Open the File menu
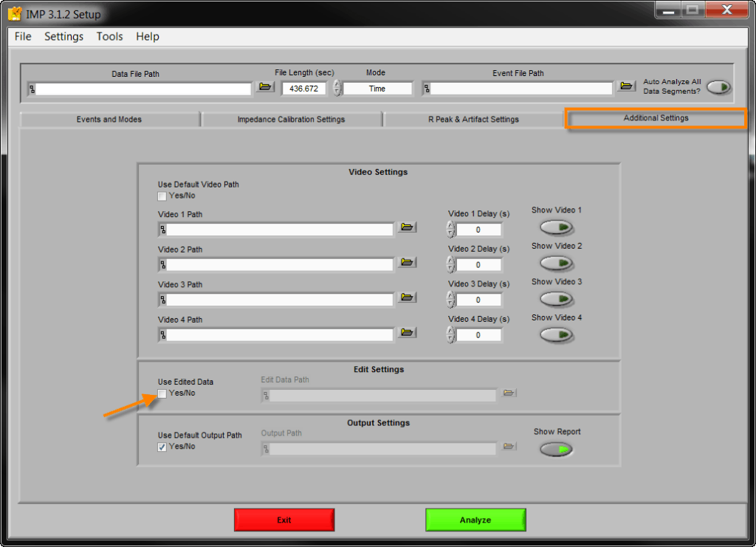This screenshot has width=756, height=547. [x=23, y=37]
